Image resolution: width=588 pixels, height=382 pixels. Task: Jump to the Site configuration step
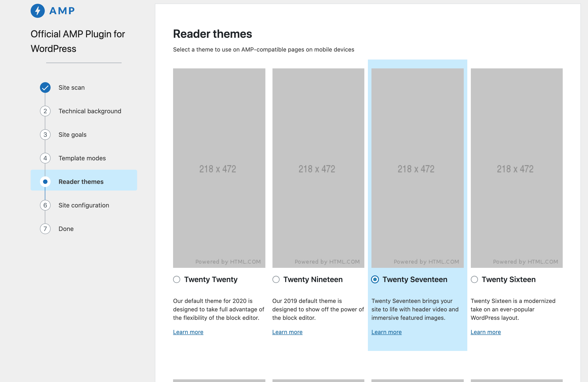[84, 205]
